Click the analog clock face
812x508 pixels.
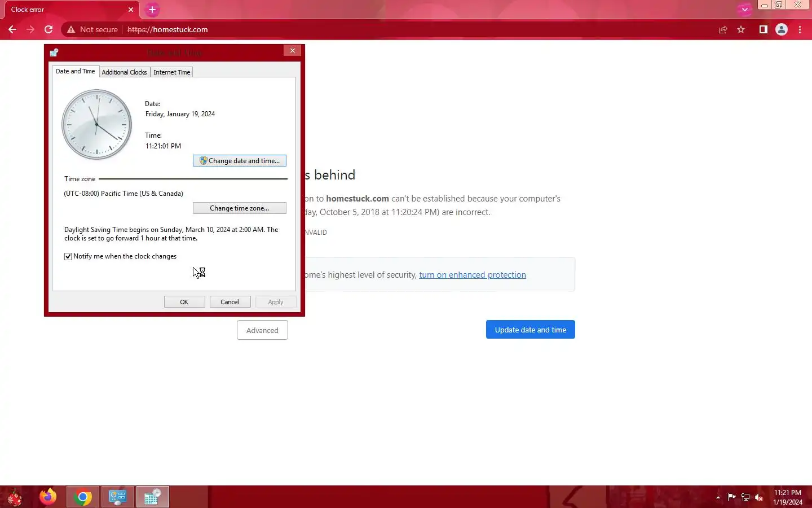pos(96,124)
